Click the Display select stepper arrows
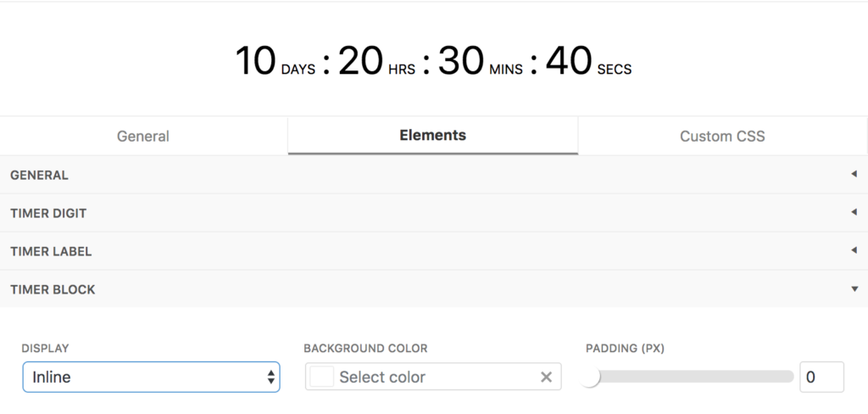Image resolution: width=868 pixels, height=414 pixels. tap(270, 378)
